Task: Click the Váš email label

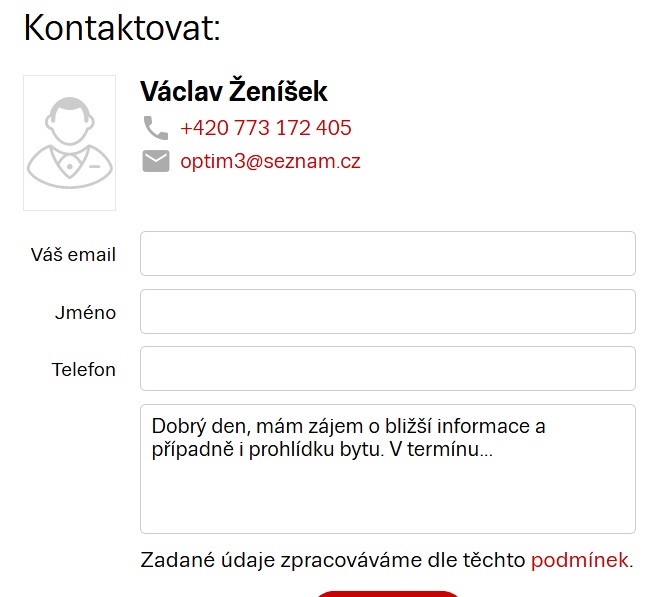Action: (x=73, y=255)
